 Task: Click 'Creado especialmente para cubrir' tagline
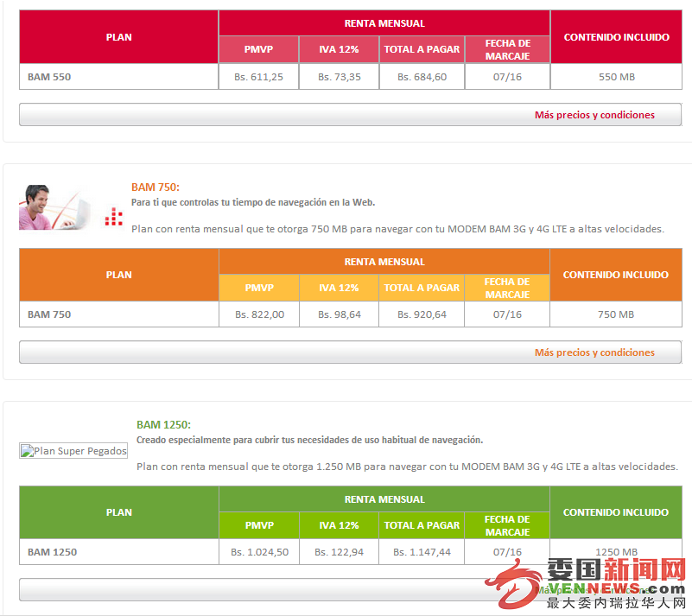point(310,440)
